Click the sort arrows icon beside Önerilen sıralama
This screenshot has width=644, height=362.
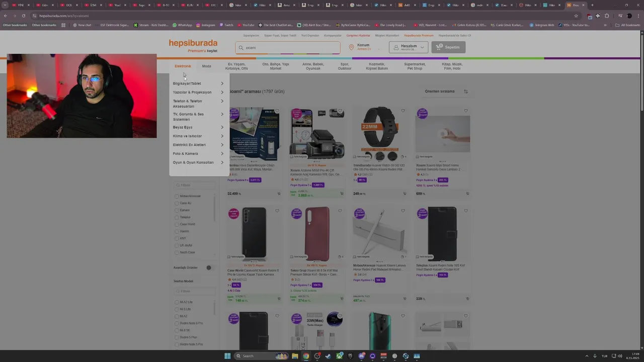pos(466,92)
